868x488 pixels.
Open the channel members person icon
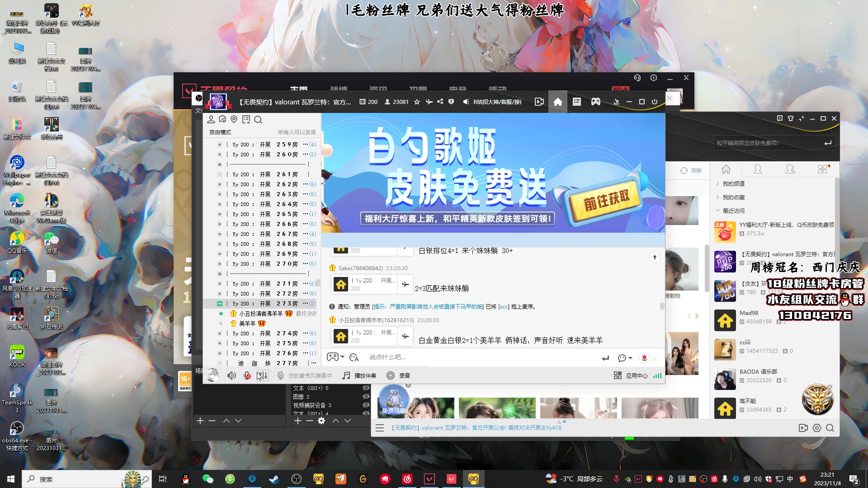point(211,119)
